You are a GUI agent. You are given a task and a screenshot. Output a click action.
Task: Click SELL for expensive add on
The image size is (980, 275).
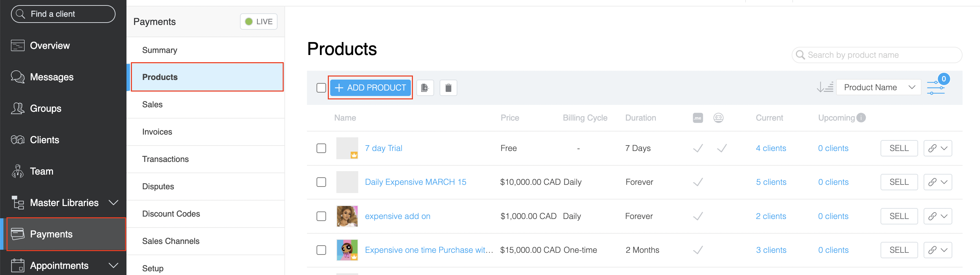pyautogui.click(x=899, y=217)
